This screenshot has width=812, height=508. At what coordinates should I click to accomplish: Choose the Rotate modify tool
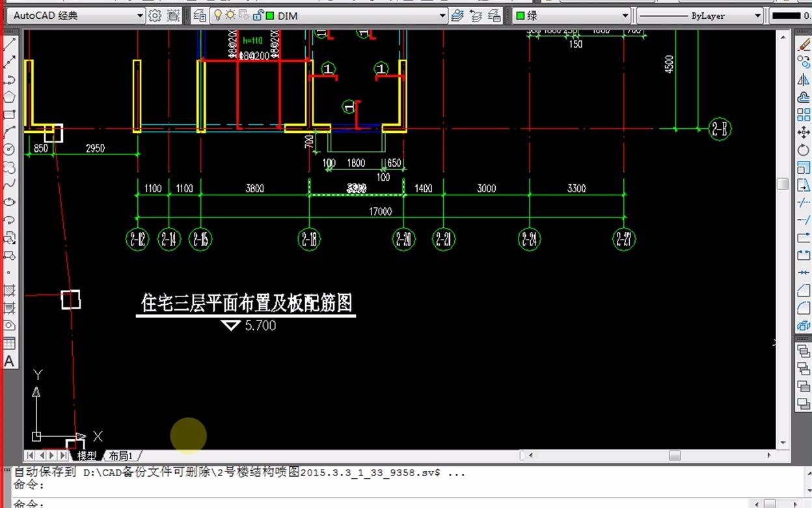pyautogui.click(x=804, y=150)
